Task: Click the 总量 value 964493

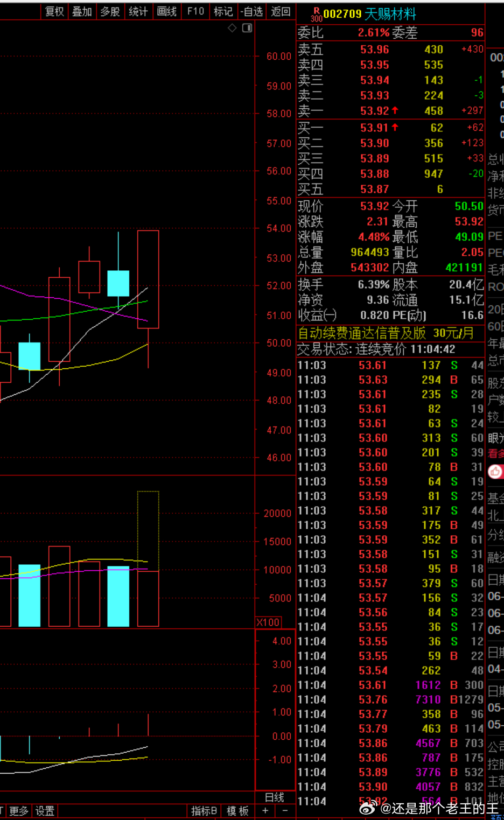Action: tap(370, 253)
